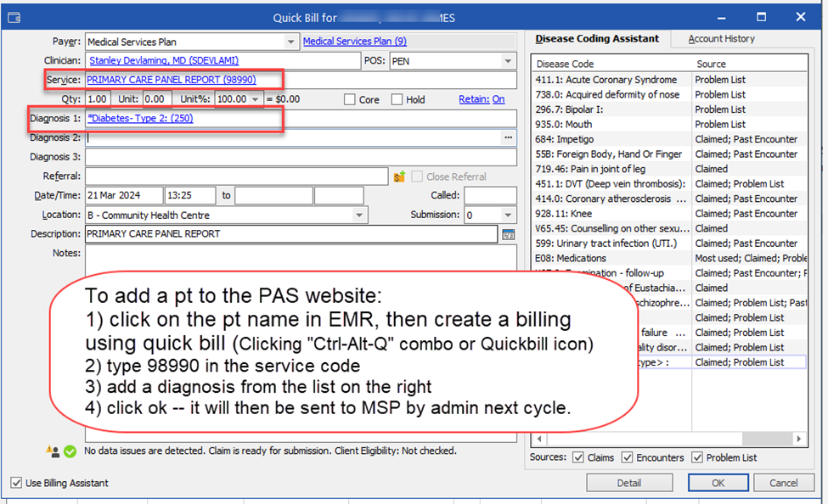Uncheck Use Billing Assistant

click(16, 483)
